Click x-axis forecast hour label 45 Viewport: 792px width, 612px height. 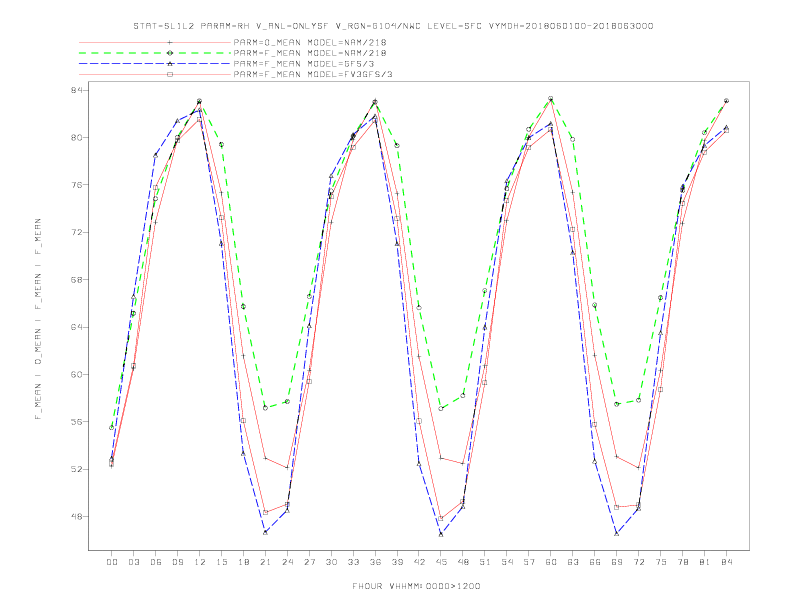coord(441,562)
